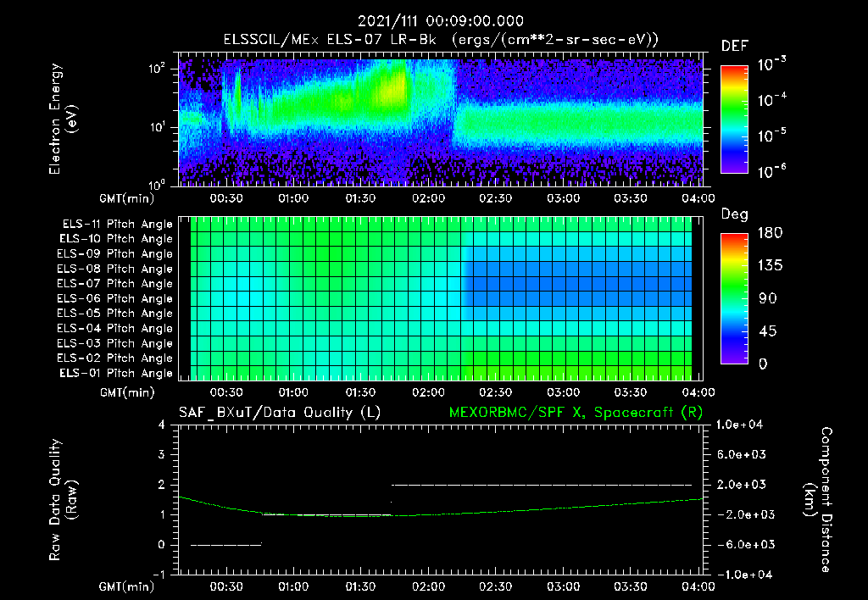This screenshot has height=600, width=868.
Task: Click the 10^-3 DEF legend tick label
Action: coord(771,64)
